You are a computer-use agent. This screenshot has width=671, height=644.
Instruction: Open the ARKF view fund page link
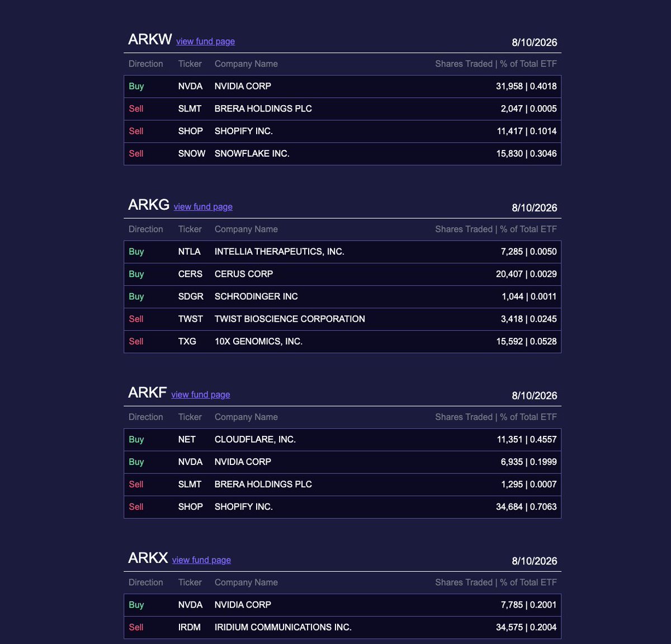201,395
